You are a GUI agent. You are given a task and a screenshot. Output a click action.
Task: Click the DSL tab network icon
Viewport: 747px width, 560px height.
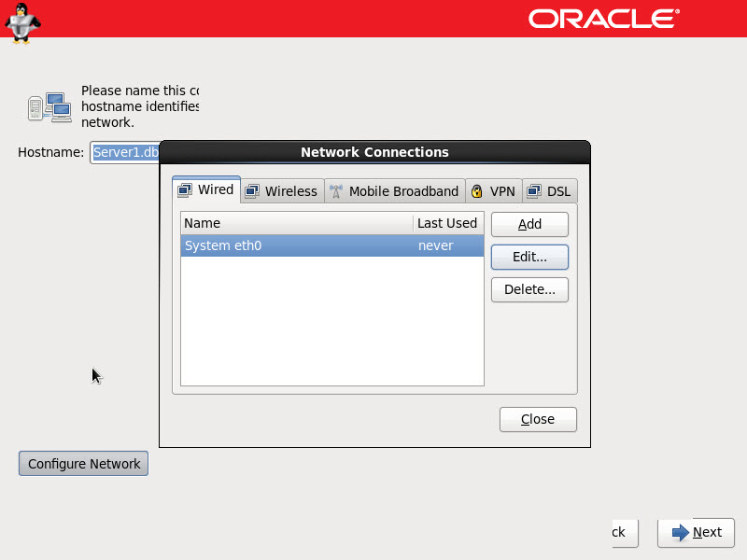pos(534,191)
